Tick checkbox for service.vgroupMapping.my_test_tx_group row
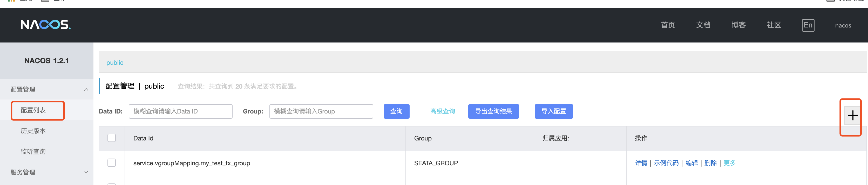The image size is (868, 185). [112, 163]
